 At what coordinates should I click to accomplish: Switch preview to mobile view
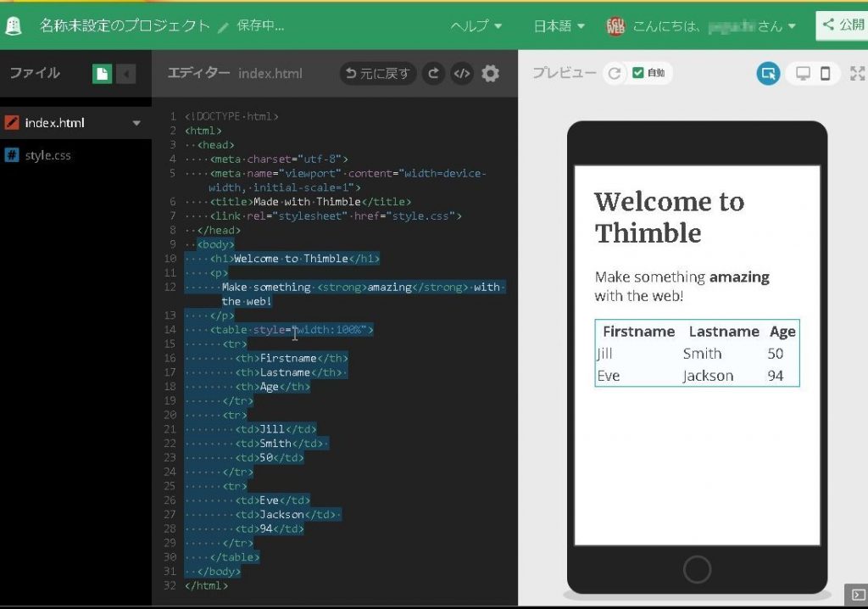(825, 74)
